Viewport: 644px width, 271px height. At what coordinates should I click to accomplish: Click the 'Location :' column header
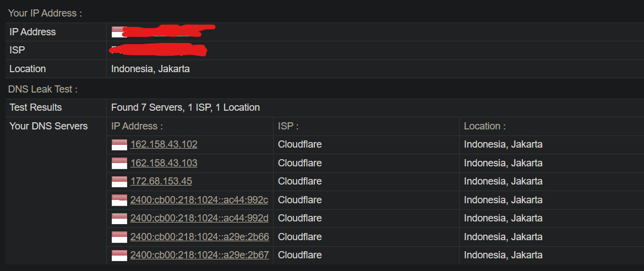coord(484,126)
